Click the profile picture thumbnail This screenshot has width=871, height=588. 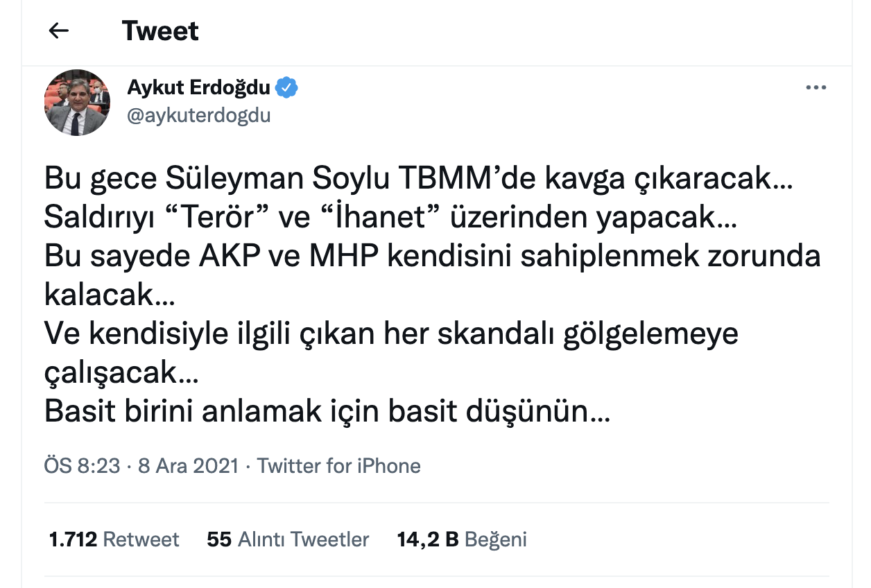(x=76, y=102)
